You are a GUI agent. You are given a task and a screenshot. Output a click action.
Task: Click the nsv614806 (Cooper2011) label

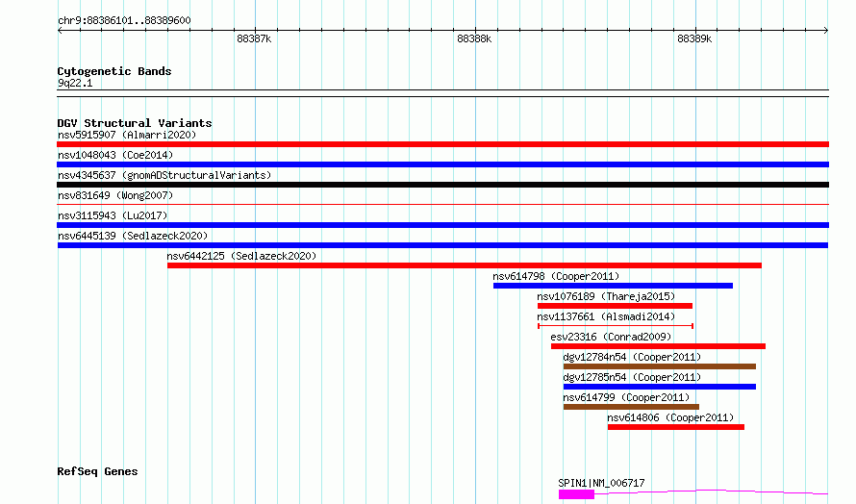[670, 417]
